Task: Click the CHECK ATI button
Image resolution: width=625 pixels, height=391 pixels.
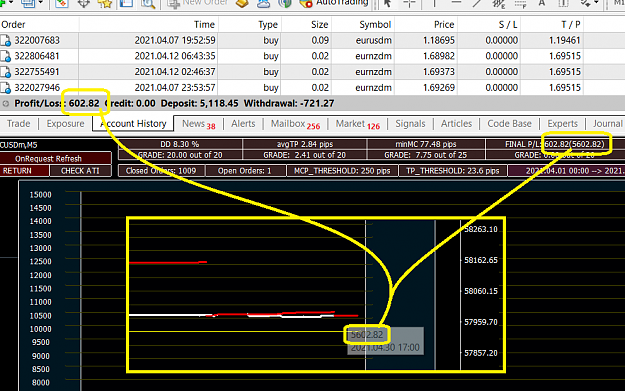Action: (81, 171)
